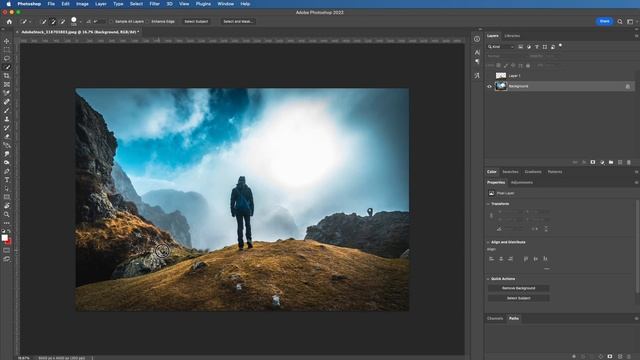The image size is (640, 360).
Task: Unlock the Background layer lock icon
Action: point(628,87)
